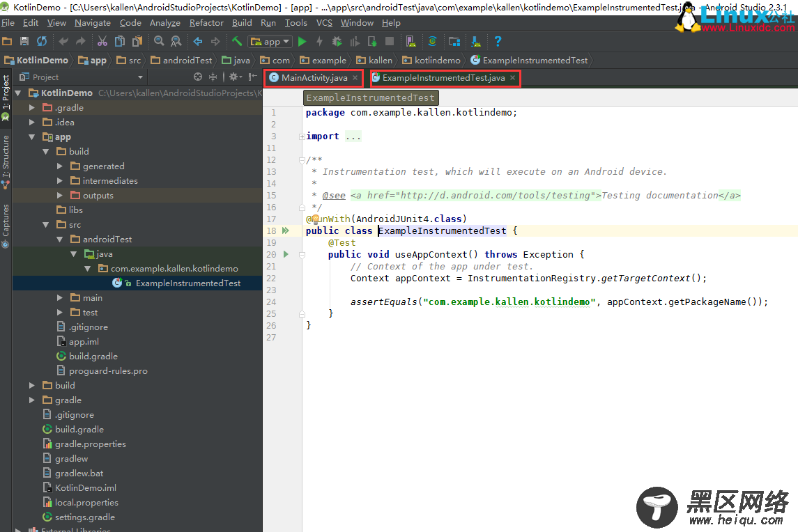
Task: Open Project Structure toolbar icon
Action: point(454,41)
